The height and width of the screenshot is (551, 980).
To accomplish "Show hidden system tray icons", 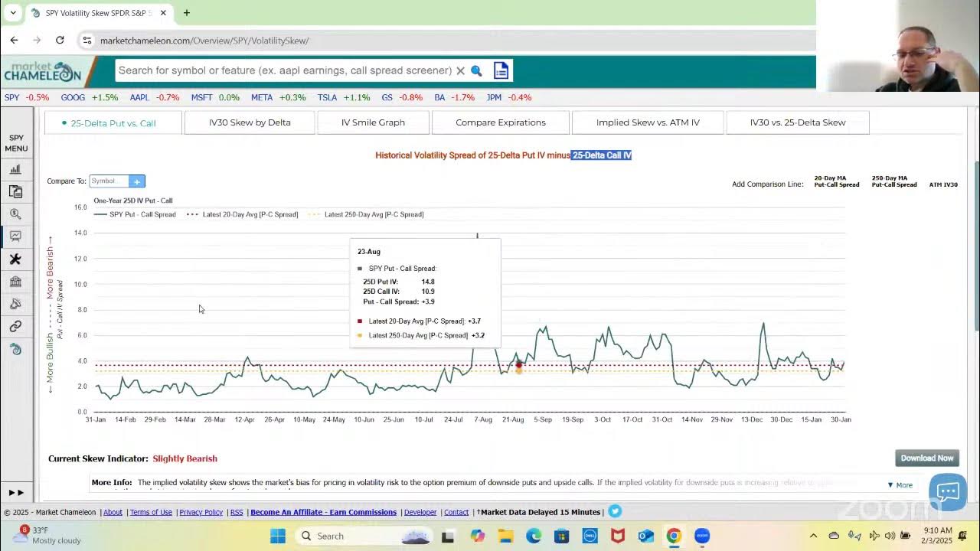I will point(813,536).
